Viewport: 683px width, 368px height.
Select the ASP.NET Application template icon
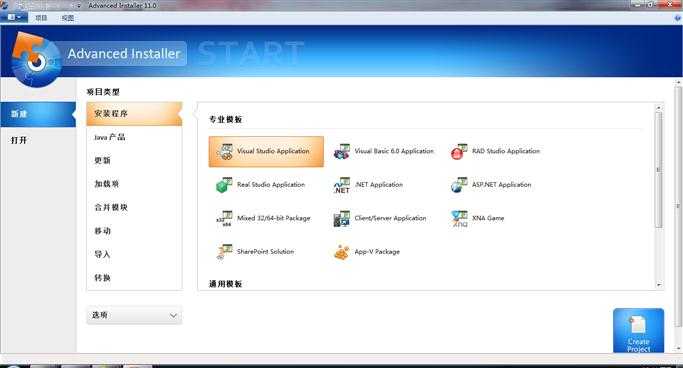click(x=459, y=185)
